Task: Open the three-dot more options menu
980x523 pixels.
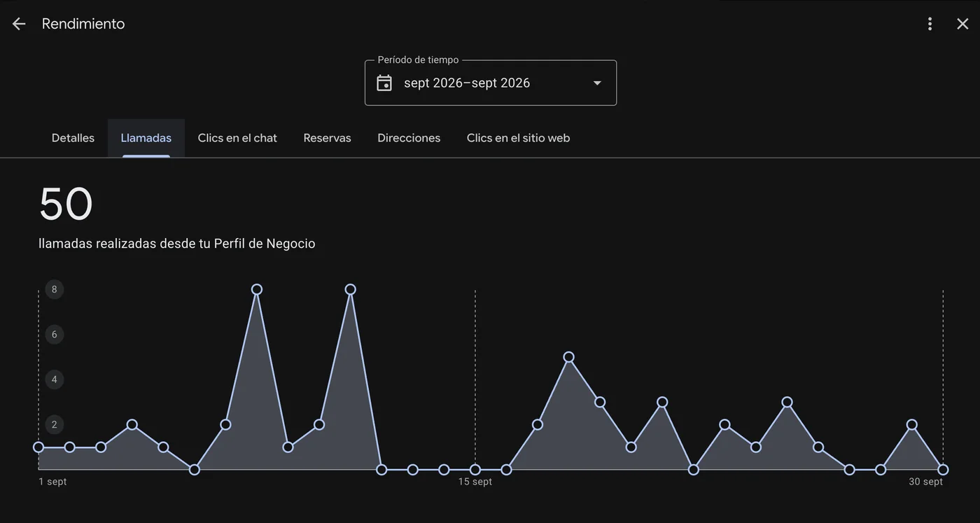Action: (930, 24)
